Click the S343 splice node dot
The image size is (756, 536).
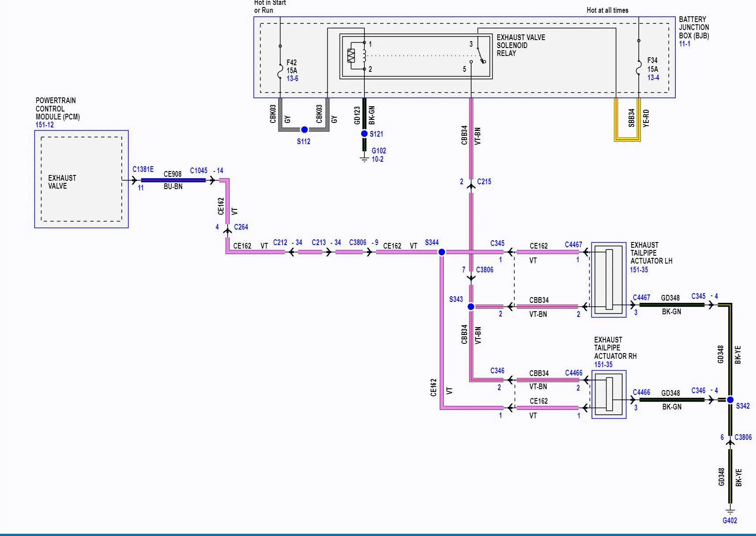471,306
